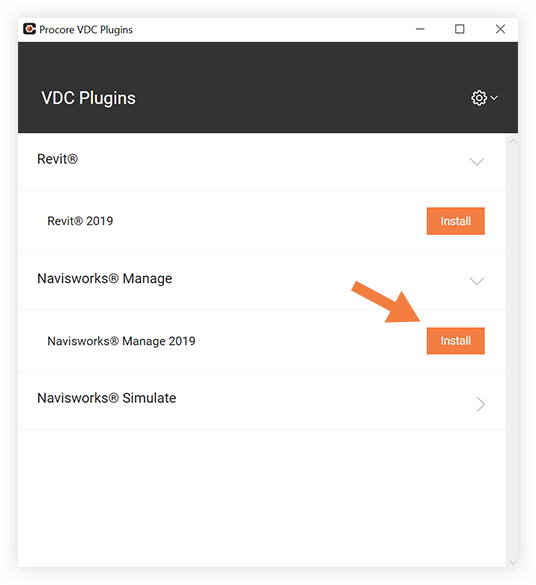Expand the Navisworks® Simulate chevron
The image size is (536, 585).
pyautogui.click(x=480, y=404)
